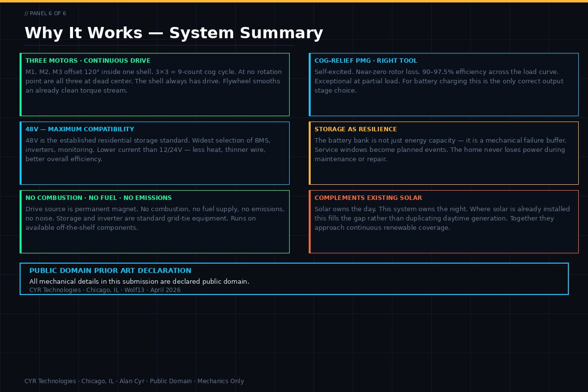Click the battery bank failure buffer paragraph
The height and width of the screenshot is (392, 588).
pos(440,150)
